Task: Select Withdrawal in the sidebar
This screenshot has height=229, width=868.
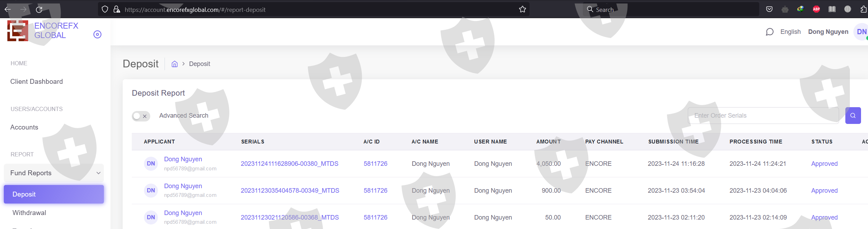Action: tap(29, 213)
